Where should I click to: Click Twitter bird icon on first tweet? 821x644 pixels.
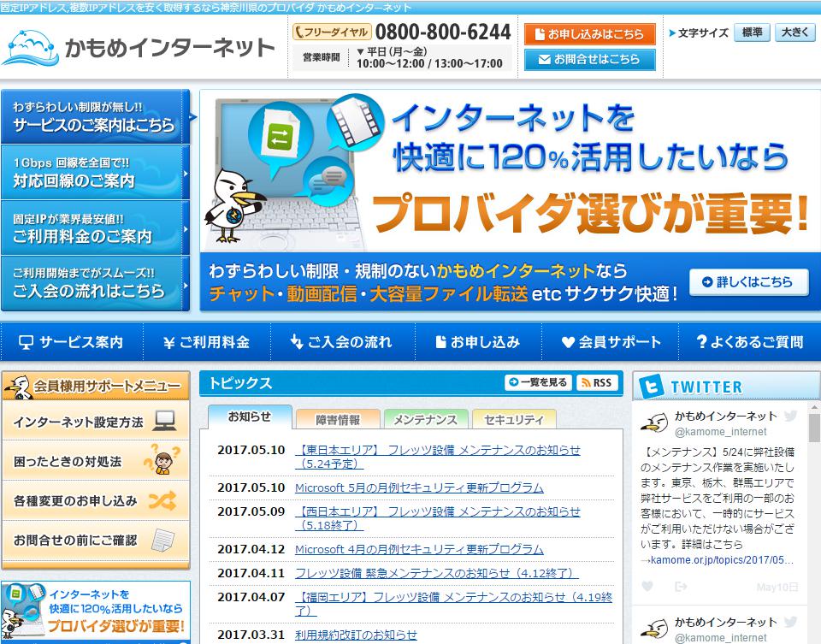click(790, 416)
